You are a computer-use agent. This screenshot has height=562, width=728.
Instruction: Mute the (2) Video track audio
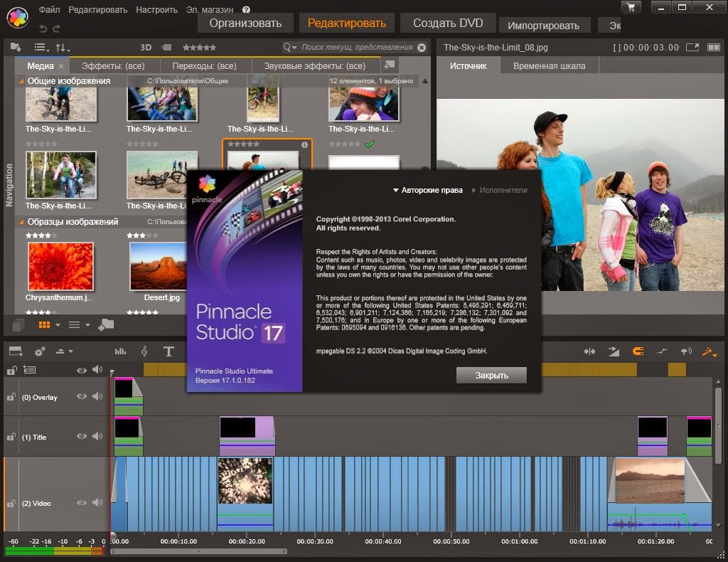97,502
